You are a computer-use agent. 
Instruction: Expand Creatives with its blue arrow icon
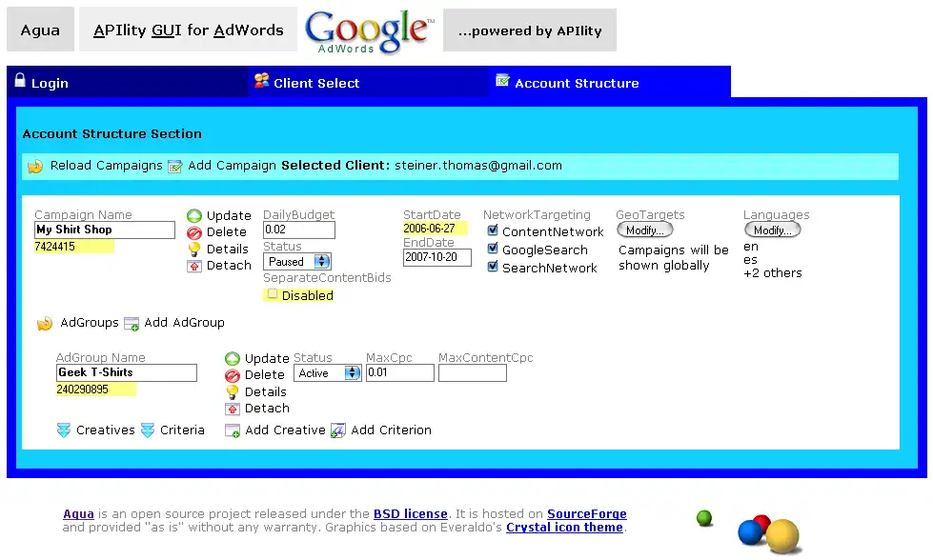(x=64, y=430)
